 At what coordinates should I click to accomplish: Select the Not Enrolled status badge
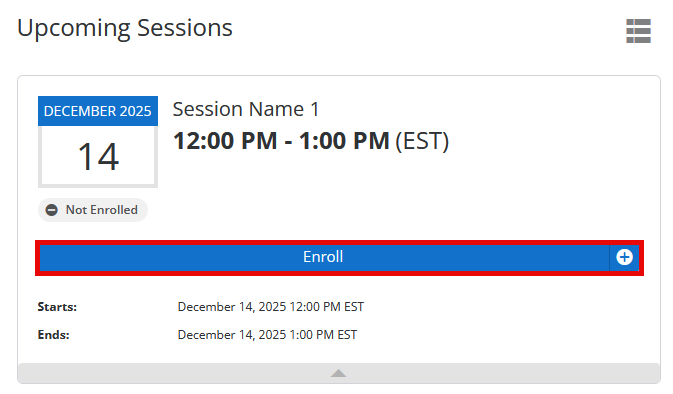point(93,210)
